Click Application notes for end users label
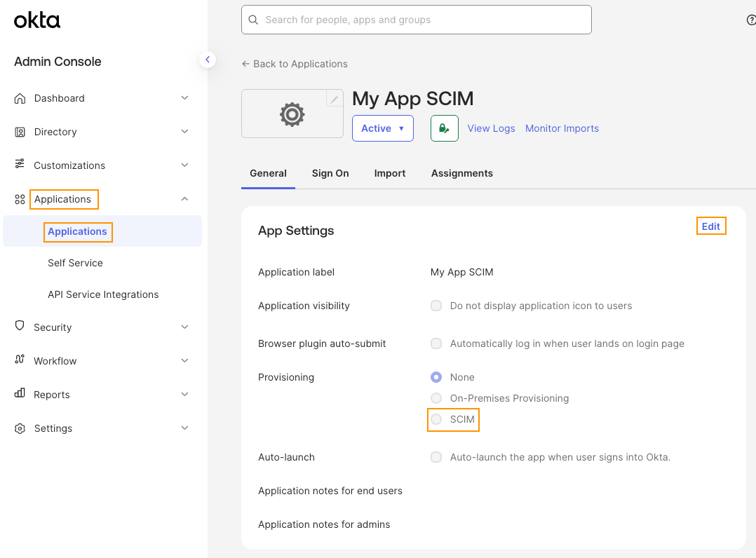The width and height of the screenshot is (756, 558). pyautogui.click(x=330, y=491)
